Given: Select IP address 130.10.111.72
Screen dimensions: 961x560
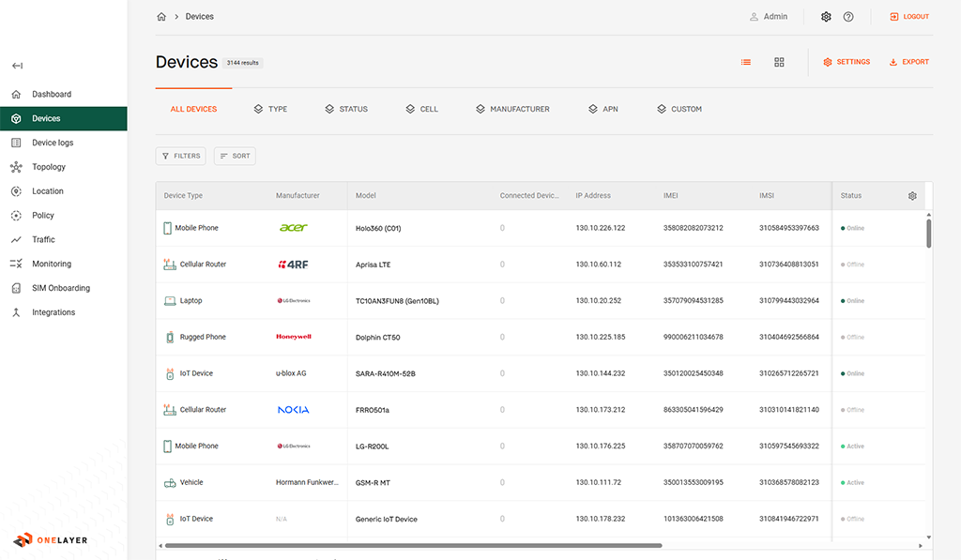Looking at the screenshot, I should pyautogui.click(x=598, y=483).
